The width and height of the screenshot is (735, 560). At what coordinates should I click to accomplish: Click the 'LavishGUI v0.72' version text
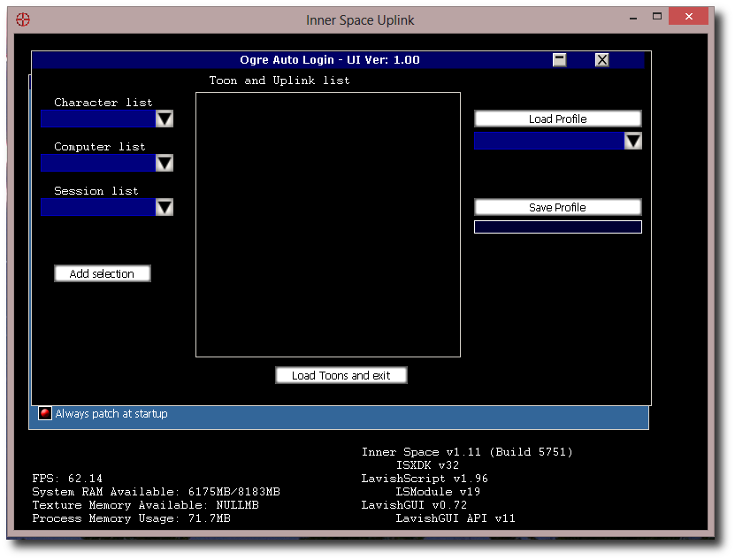[414, 505]
